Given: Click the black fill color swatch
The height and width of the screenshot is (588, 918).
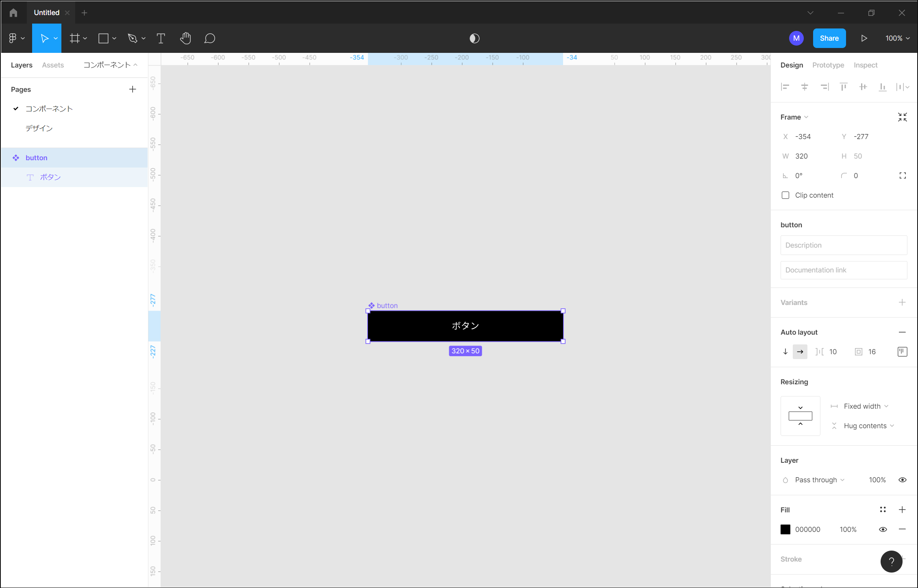Looking at the screenshot, I should (x=785, y=529).
